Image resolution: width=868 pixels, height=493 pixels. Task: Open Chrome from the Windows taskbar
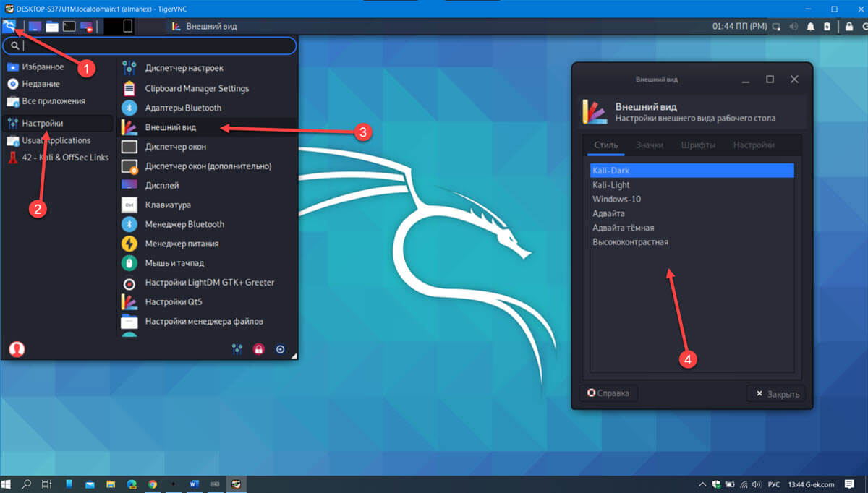click(x=153, y=484)
